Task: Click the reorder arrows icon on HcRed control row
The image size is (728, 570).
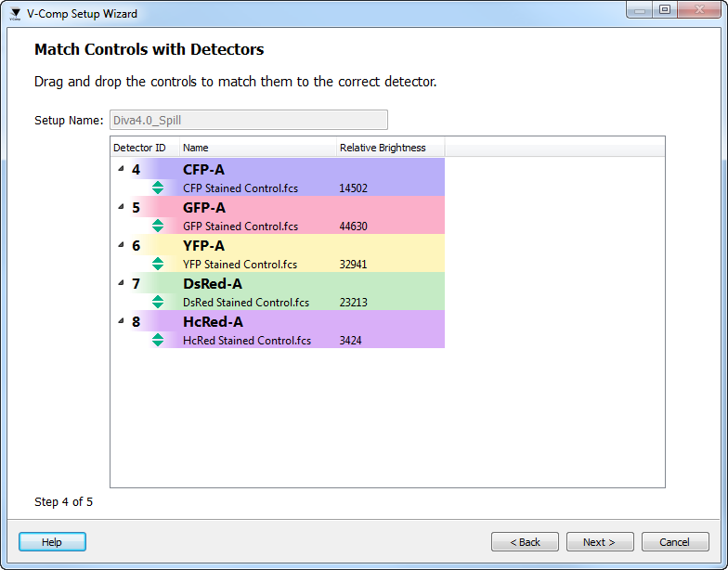Action: click(158, 340)
